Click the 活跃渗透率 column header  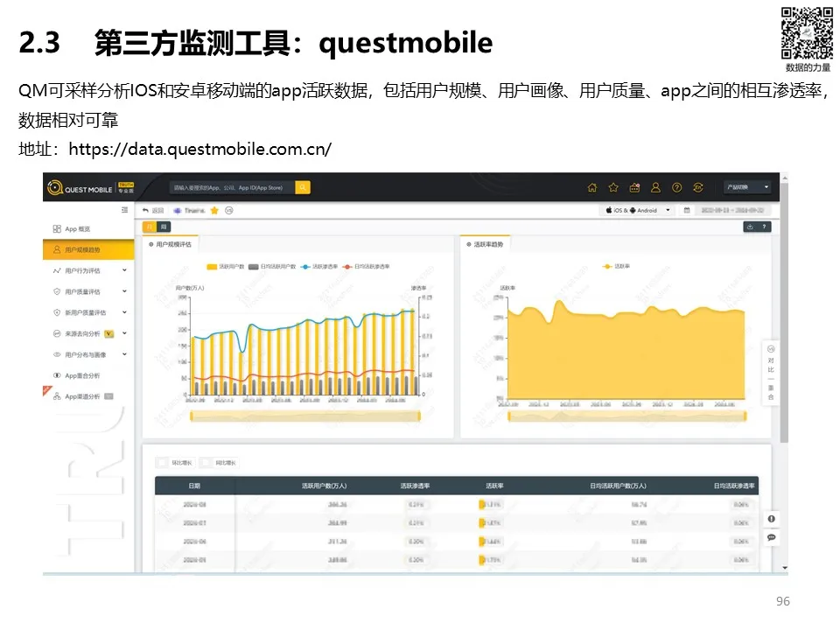coord(415,486)
